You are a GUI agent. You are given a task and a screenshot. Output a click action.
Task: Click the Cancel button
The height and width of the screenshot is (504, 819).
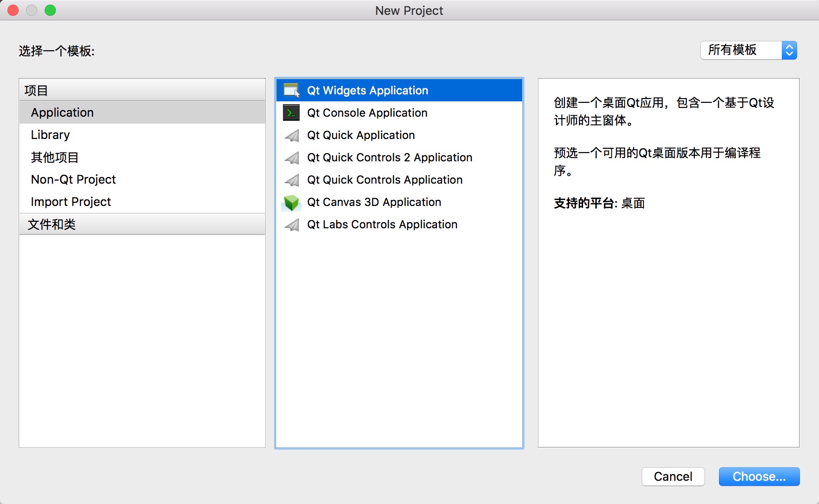pyautogui.click(x=673, y=477)
